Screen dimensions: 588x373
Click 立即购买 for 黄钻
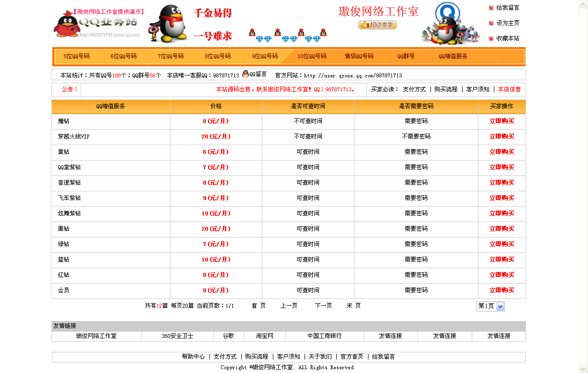(x=502, y=152)
